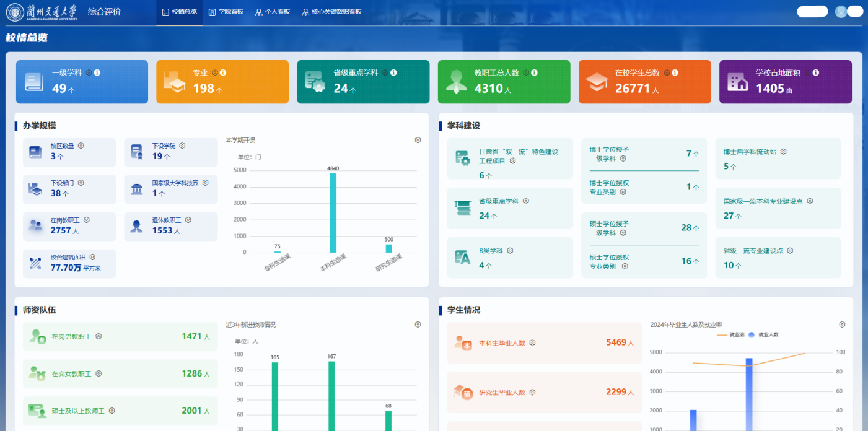
Task: Switch to the 学院看板 tab
Action: click(226, 12)
